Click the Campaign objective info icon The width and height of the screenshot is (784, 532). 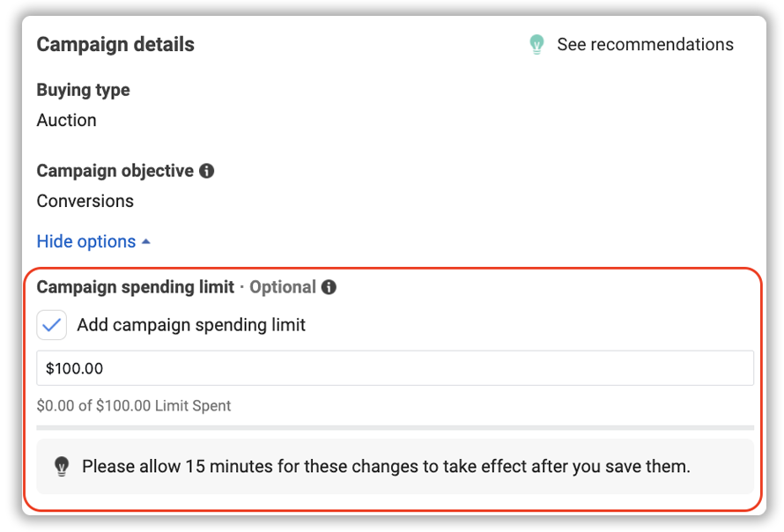coord(206,171)
